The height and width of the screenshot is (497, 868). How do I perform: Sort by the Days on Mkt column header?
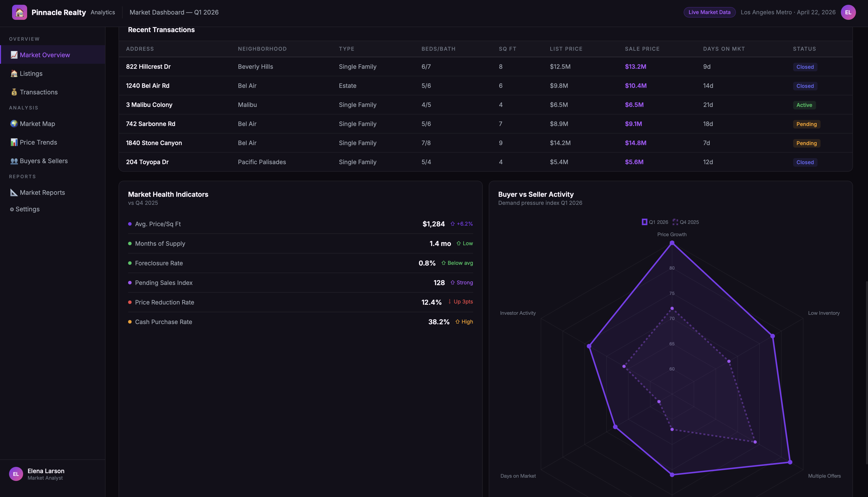(724, 49)
